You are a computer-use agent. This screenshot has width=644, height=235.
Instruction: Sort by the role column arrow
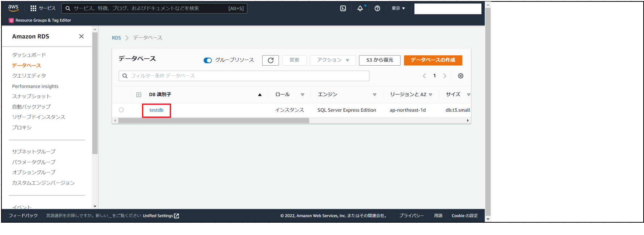click(302, 95)
